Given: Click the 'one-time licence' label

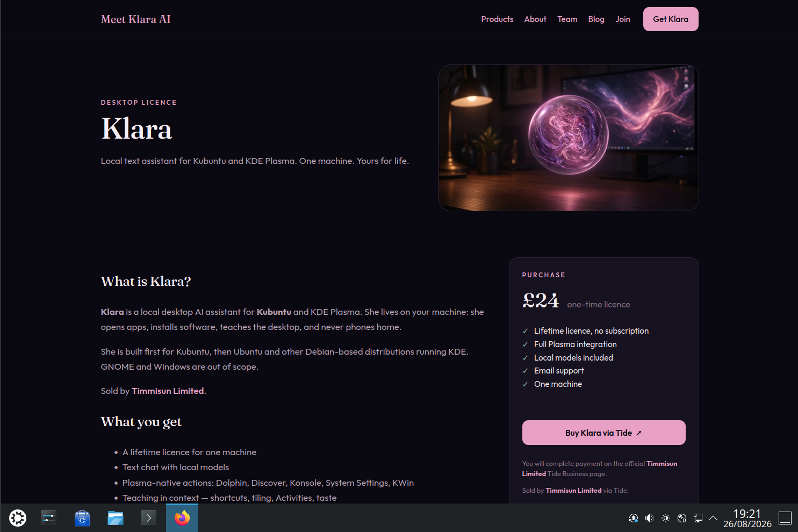Looking at the screenshot, I should (x=599, y=305).
